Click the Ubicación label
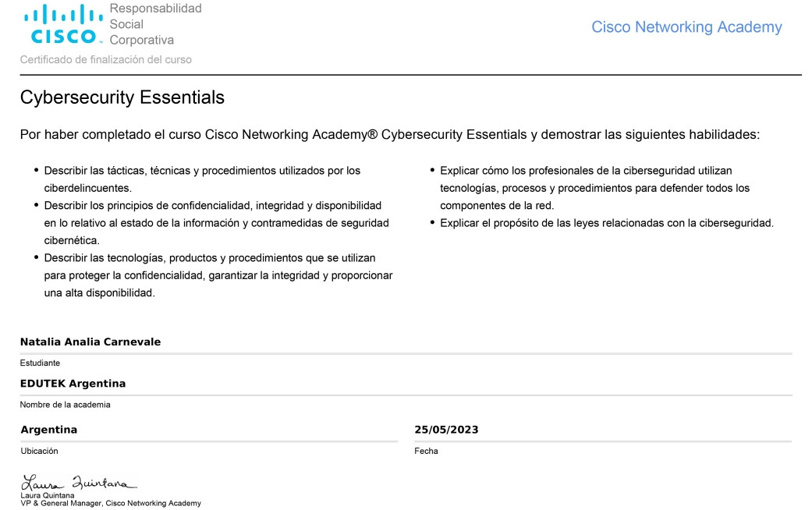812x510 pixels. coord(39,451)
